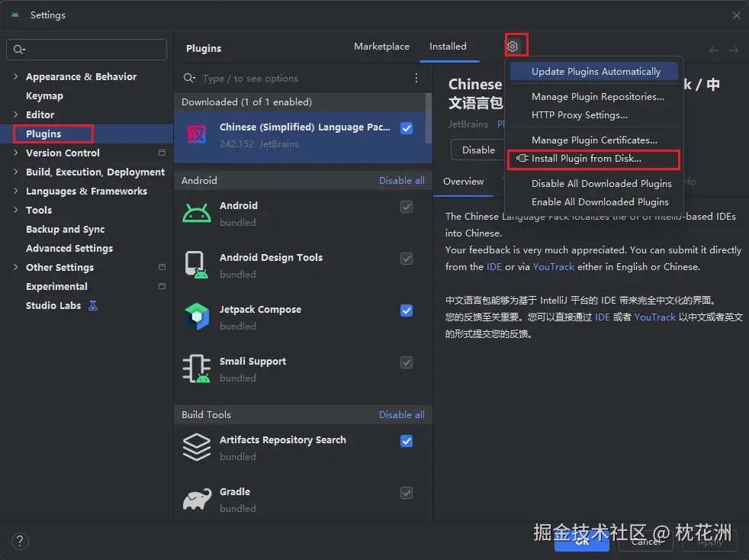749x560 pixels.
Task: Click the Android plugin robot icon
Action: (x=197, y=213)
